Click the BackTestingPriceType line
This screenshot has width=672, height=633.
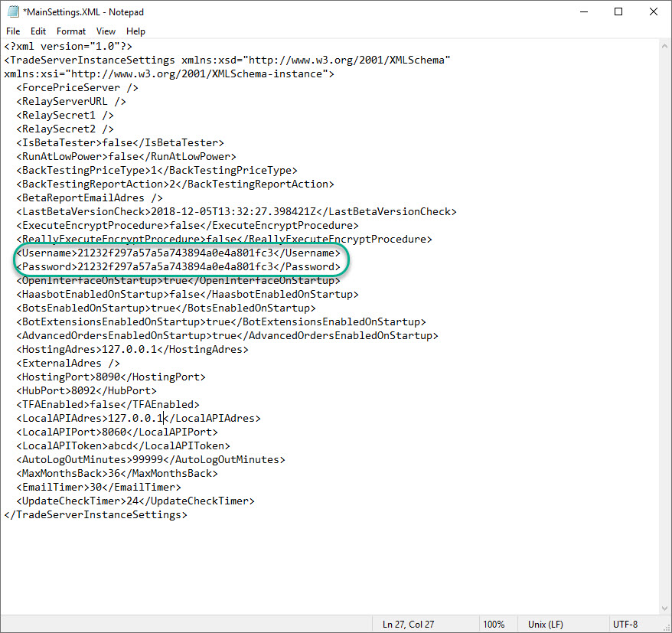tap(157, 170)
